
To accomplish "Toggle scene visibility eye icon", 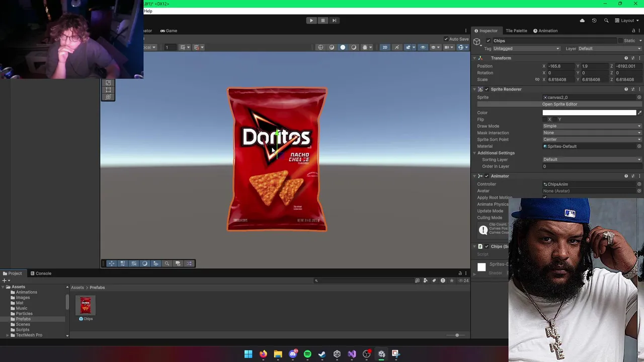I will [423, 47].
